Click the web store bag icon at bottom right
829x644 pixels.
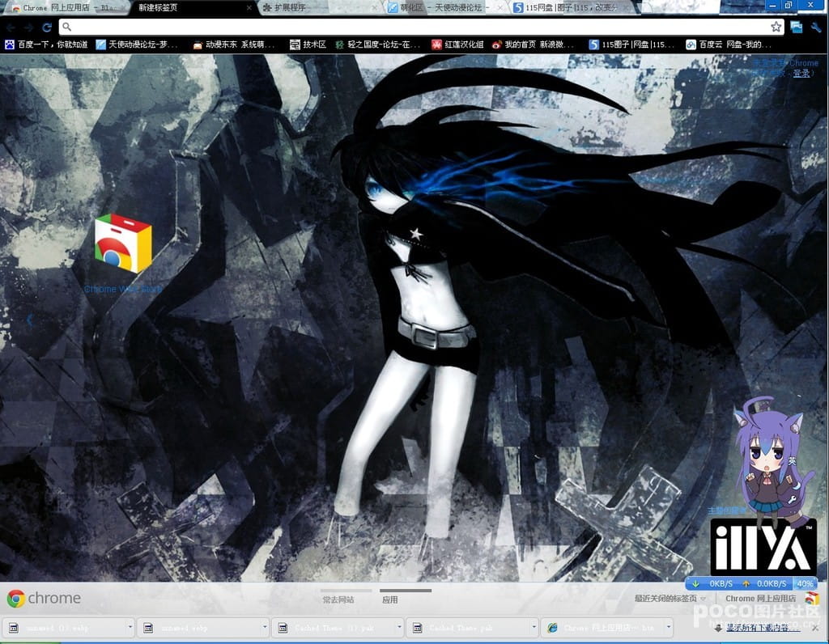pyautogui.click(x=811, y=598)
